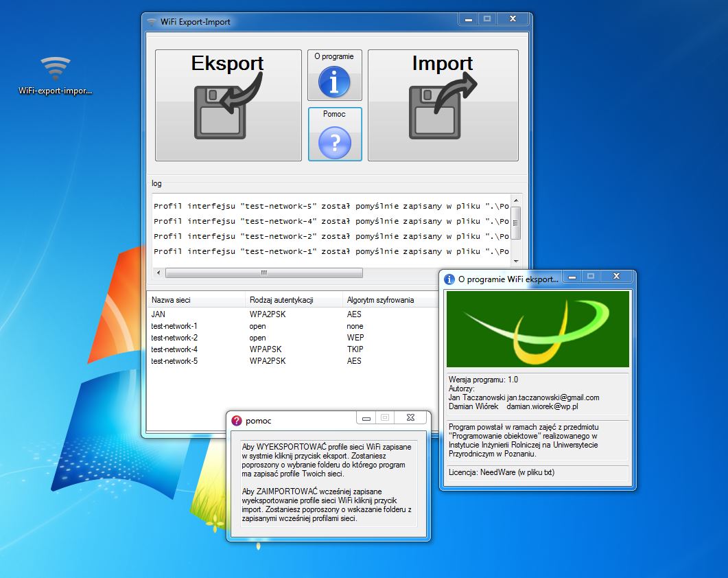The image size is (728, 578).
Task: Close the O programie window
Action: click(617, 276)
